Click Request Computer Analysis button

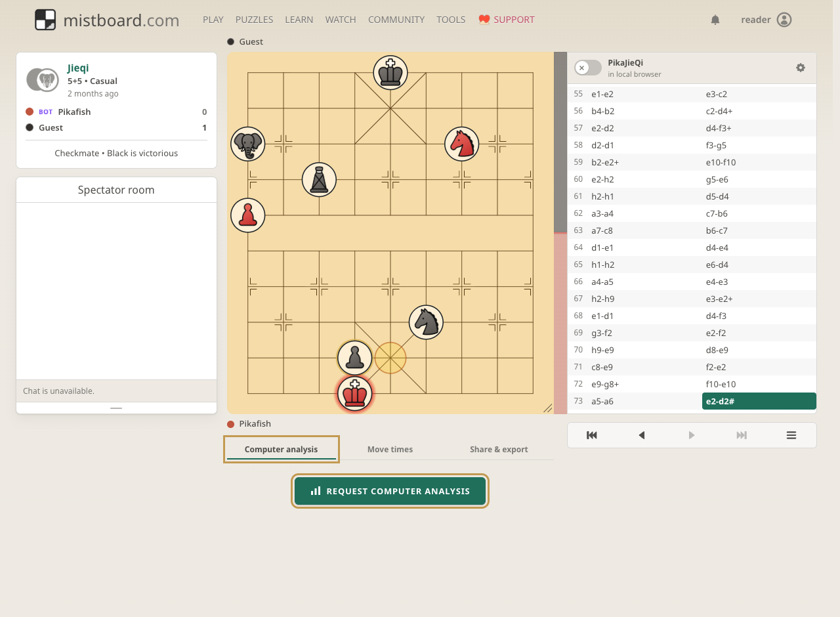pyautogui.click(x=390, y=491)
